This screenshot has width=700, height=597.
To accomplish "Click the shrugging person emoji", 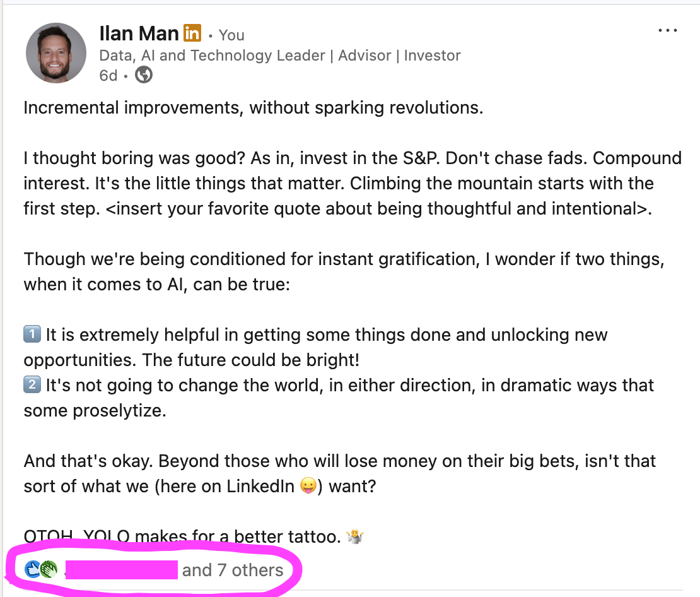I will click(x=355, y=536).
